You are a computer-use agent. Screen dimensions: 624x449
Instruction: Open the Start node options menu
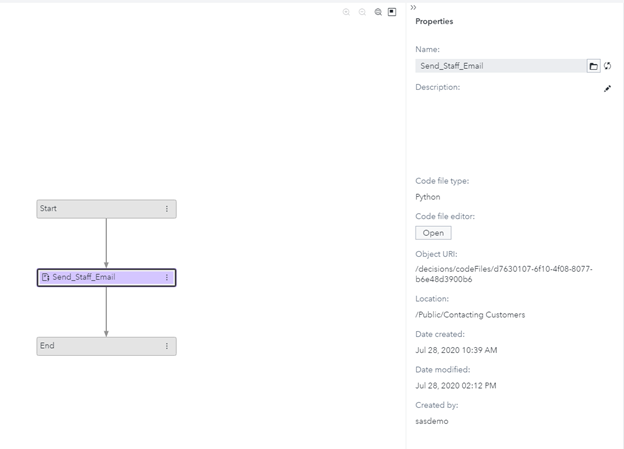(167, 209)
